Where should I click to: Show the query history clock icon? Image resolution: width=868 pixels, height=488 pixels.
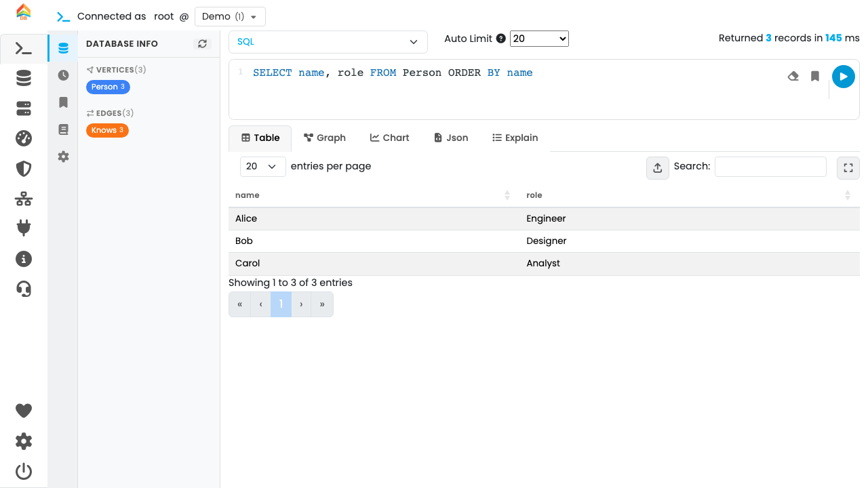click(63, 75)
